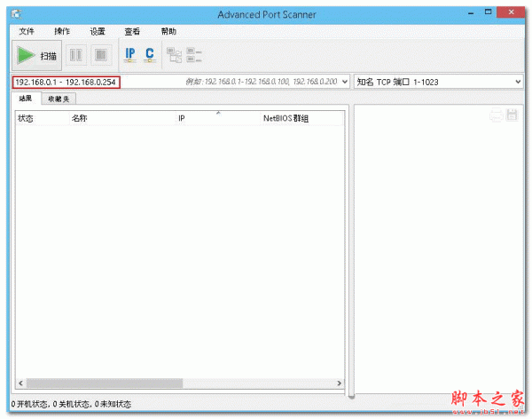Click the horizontal scrollbar thumb

105,383
